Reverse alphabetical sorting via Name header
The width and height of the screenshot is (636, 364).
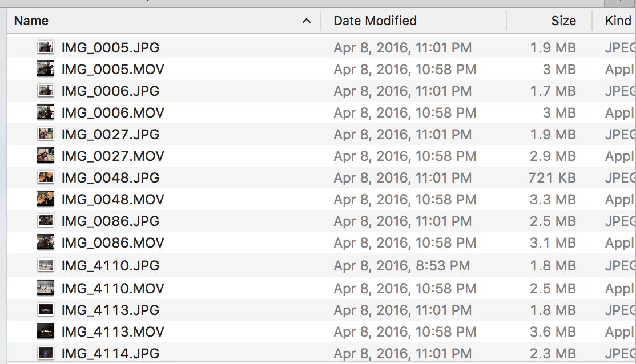(31, 21)
